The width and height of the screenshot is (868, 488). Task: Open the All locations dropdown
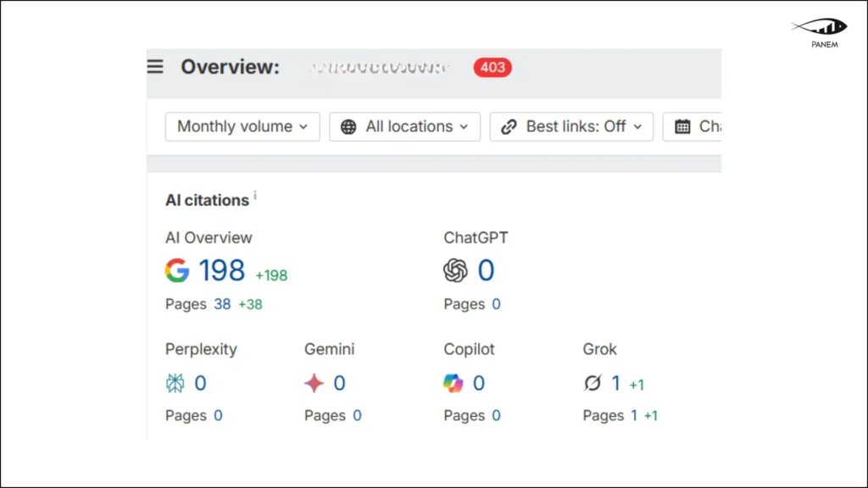tap(404, 127)
